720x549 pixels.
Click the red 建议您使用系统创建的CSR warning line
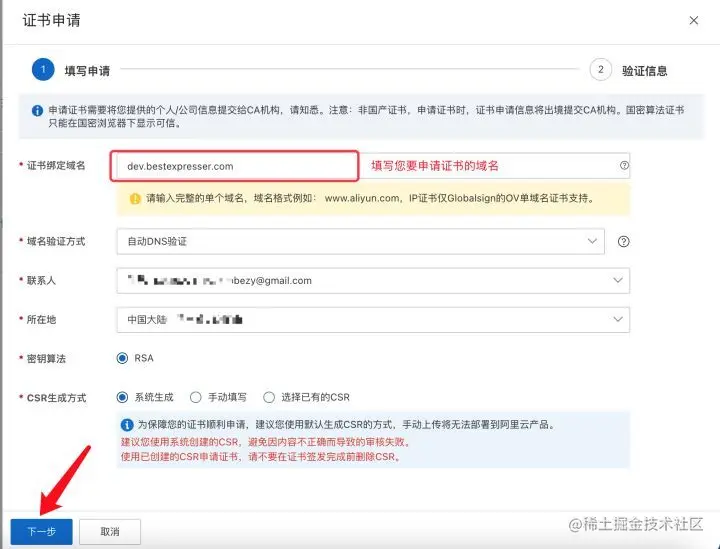pyautogui.click(x=266, y=442)
